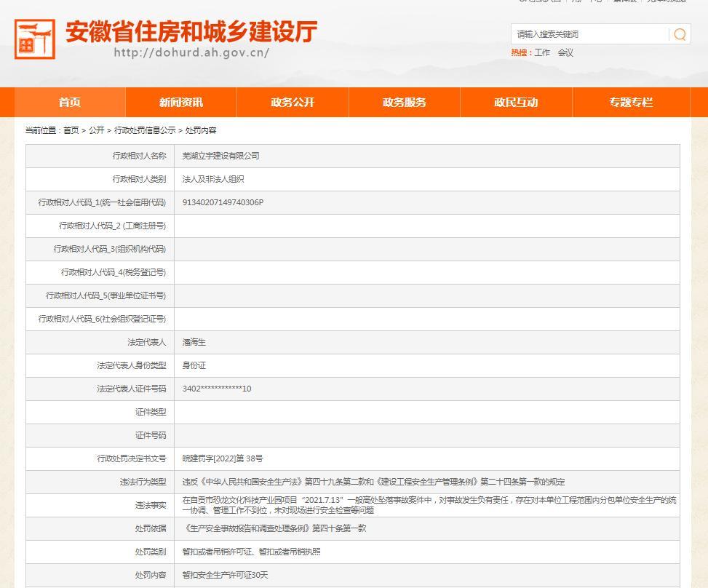Select penalty content 暂扣安全生产许可证30天
Screen dimensions: 708x588
225,575
